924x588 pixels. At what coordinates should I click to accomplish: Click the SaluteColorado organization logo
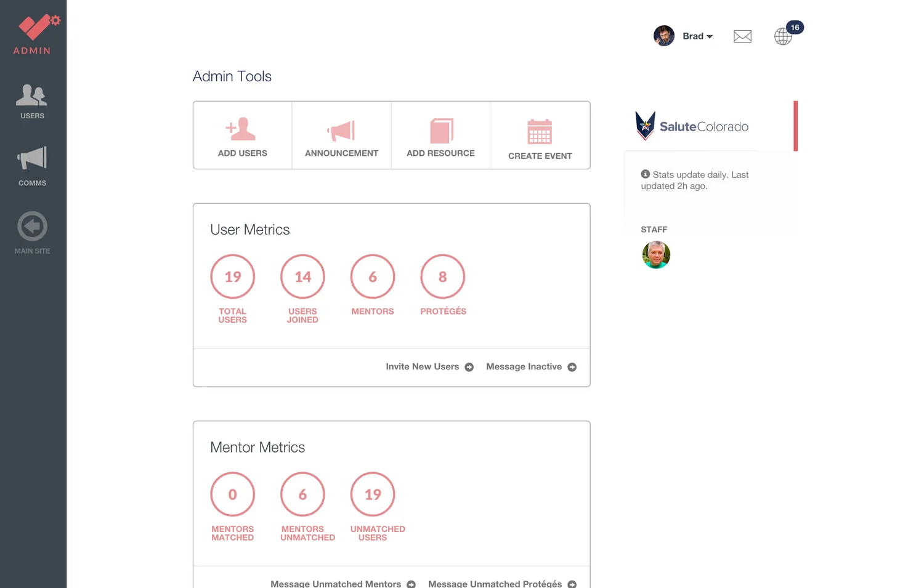tap(692, 126)
